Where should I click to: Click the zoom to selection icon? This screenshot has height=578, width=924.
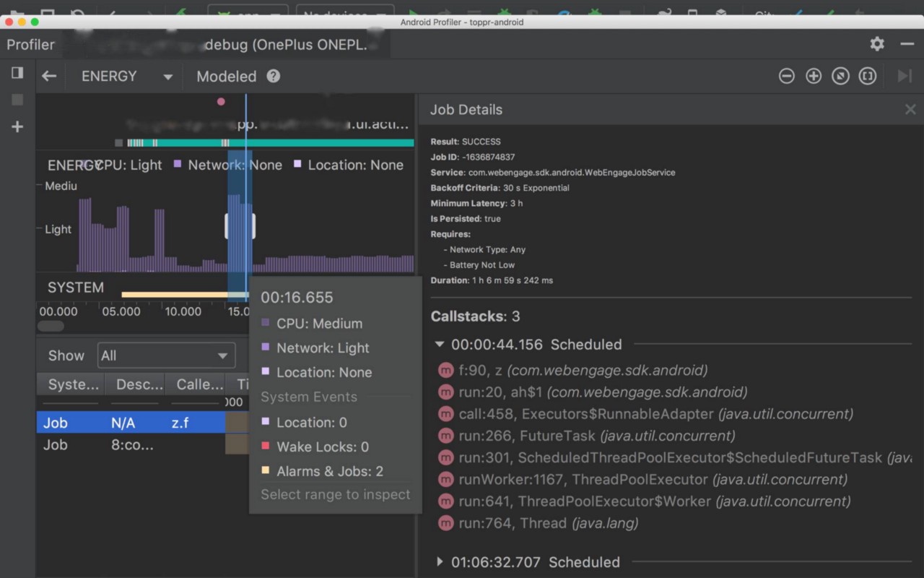click(868, 77)
